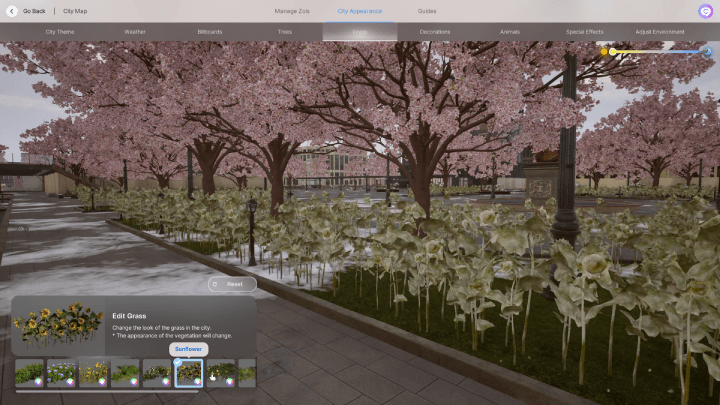
Task: Open the Trees category
Action: (x=285, y=32)
